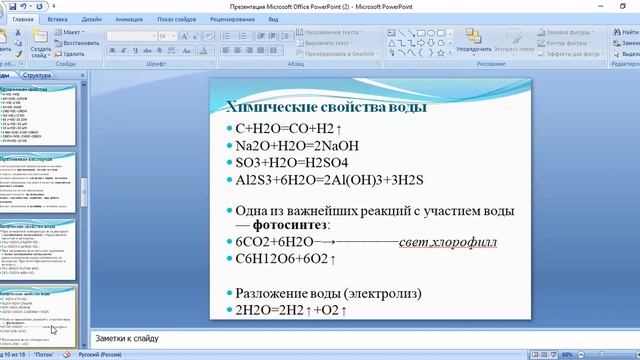Viewport: 640px width, 360px height.
Task: Open the Русский (Россия) language status entry
Action: tap(100, 355)
